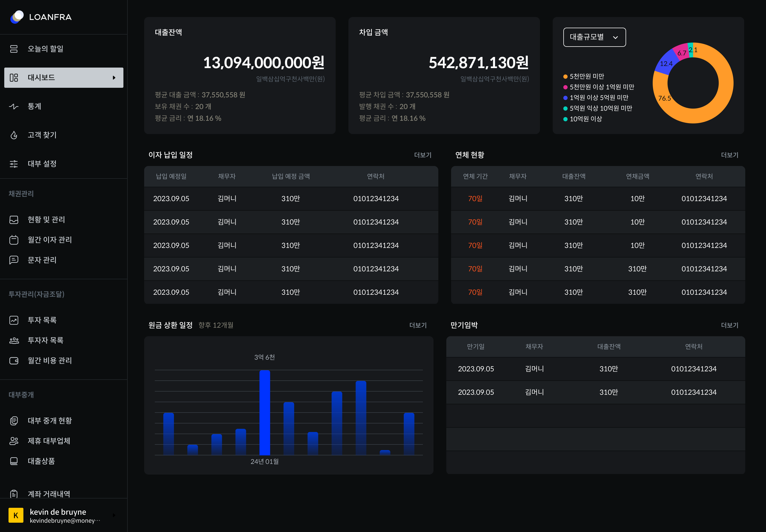Click the 월간 비용 관리 wallet icon

point(14,361)
